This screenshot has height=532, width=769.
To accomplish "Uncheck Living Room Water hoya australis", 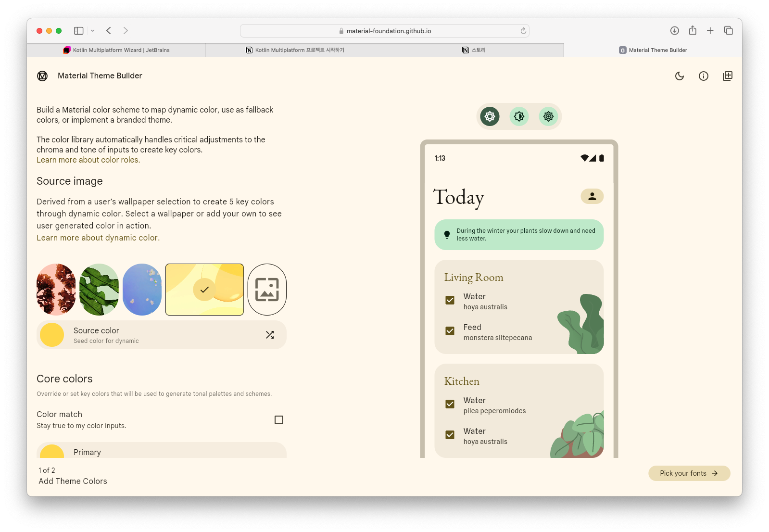I will (450, 300).
